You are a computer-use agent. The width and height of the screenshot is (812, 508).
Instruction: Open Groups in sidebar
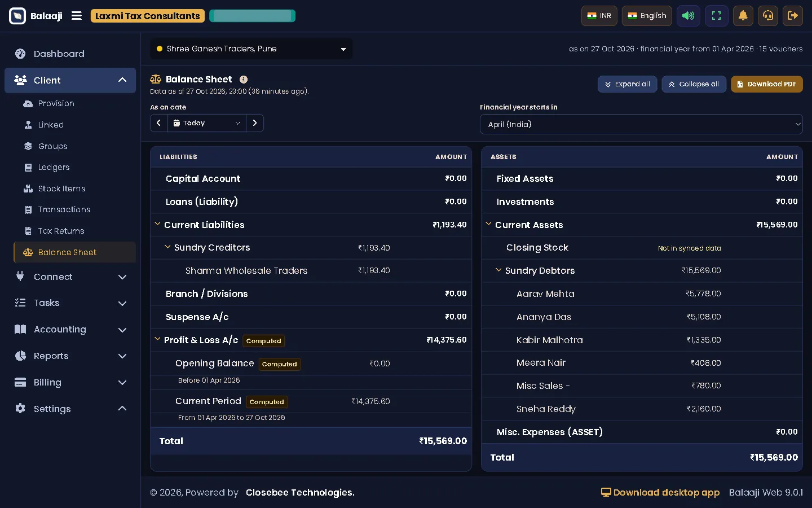pos(74,146)
